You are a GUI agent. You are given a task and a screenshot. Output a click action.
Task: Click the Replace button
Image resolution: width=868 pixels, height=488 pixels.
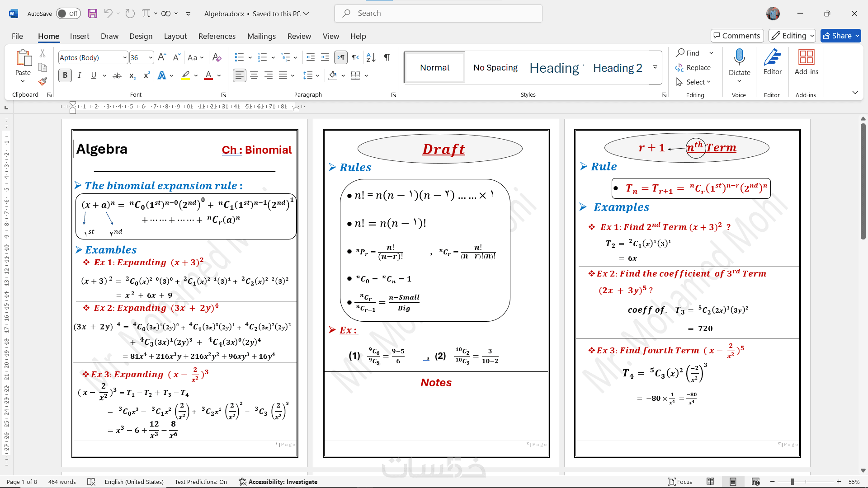pyautogui.click(x=693, y=67)
